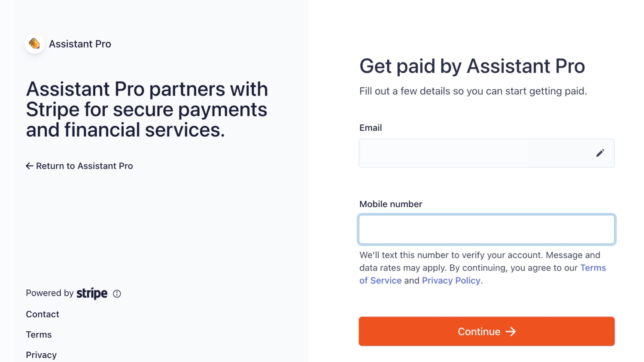Focus the Mobile number input field

[x=486, y=229]
